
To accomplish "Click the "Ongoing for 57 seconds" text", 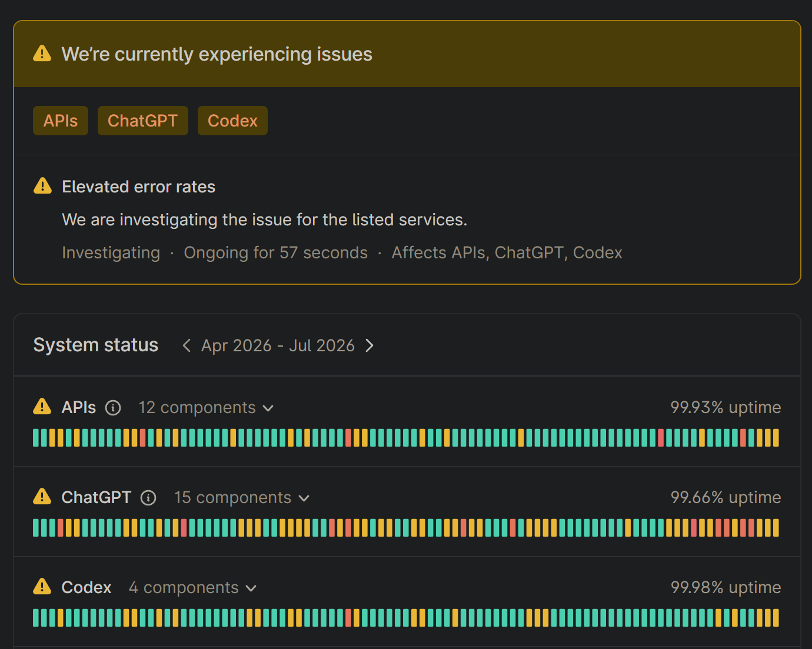I will coord(276,252).
